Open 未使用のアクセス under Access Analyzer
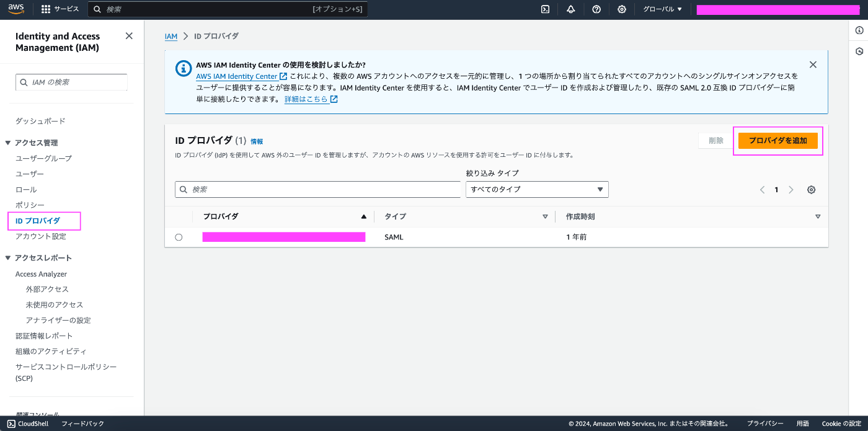Viewport: 868px width, 431px height. click(x=55, y=305)
